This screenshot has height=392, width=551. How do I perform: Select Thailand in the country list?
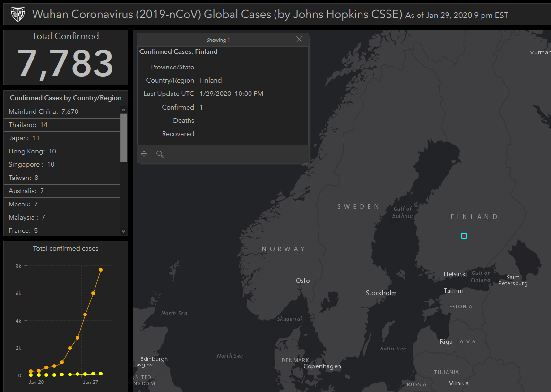coord(28,125)
